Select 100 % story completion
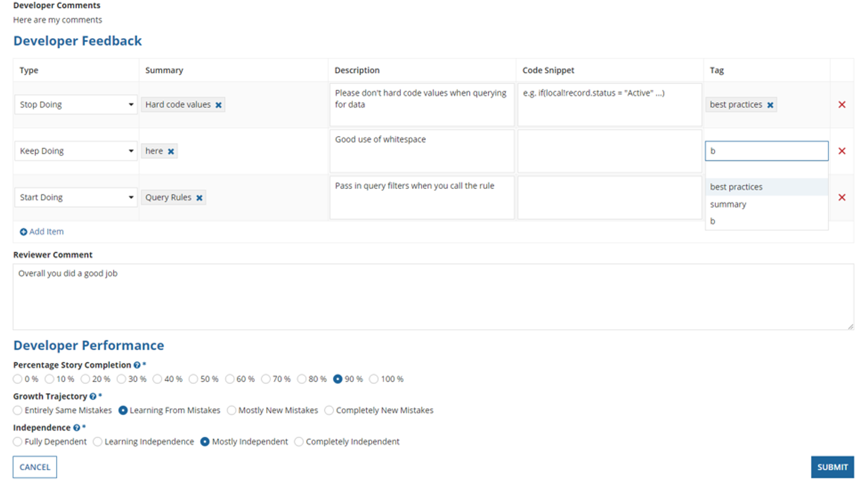This screenshot has width=868, height=500. 374,379
